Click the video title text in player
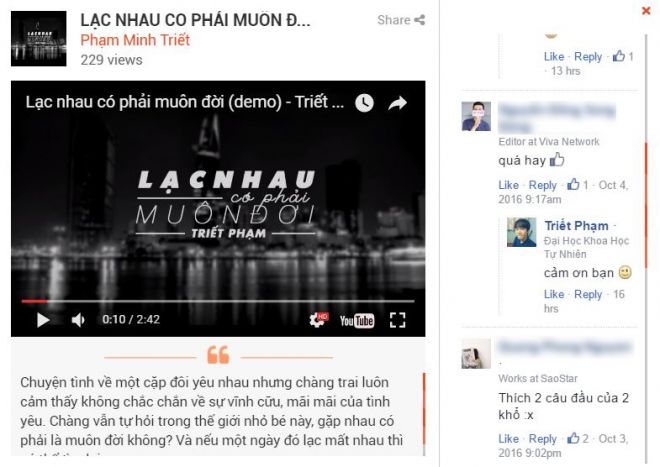This screenshot has height=467, width=660. pyautogui.click(x=185, y=102)
